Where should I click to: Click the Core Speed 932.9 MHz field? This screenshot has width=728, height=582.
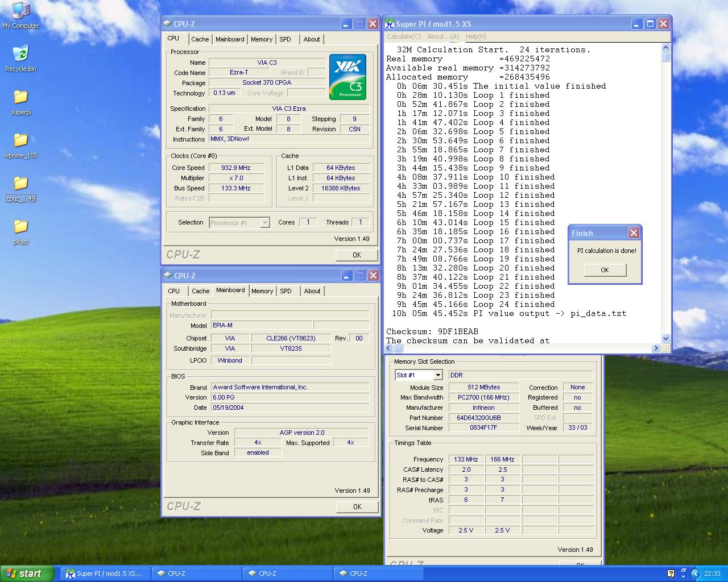click(x=236, y=168)
